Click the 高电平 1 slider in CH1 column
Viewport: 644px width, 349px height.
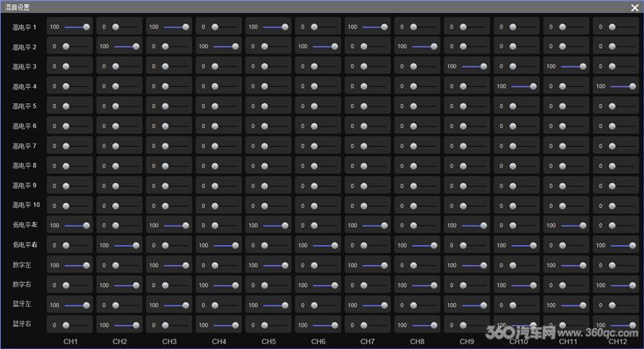point(77,27)
